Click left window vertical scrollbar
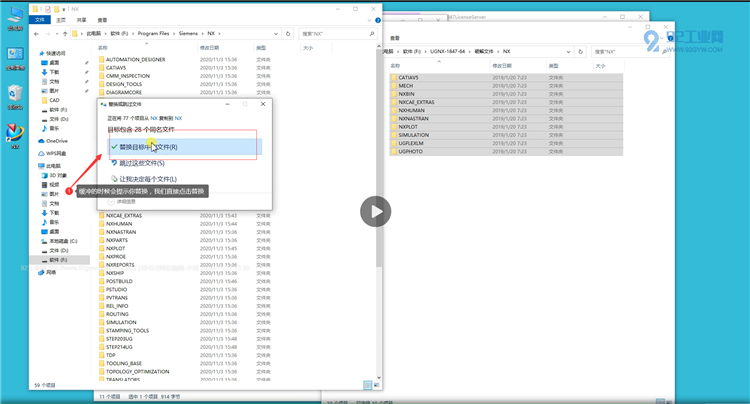Image resolution: width=750 pixels, height=404 pixels. coord(379,158)
